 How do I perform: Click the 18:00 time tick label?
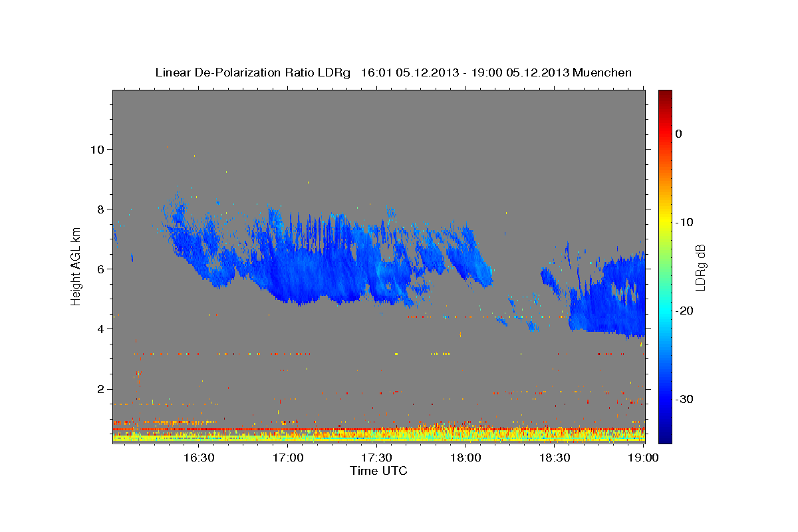pos(465,458)
